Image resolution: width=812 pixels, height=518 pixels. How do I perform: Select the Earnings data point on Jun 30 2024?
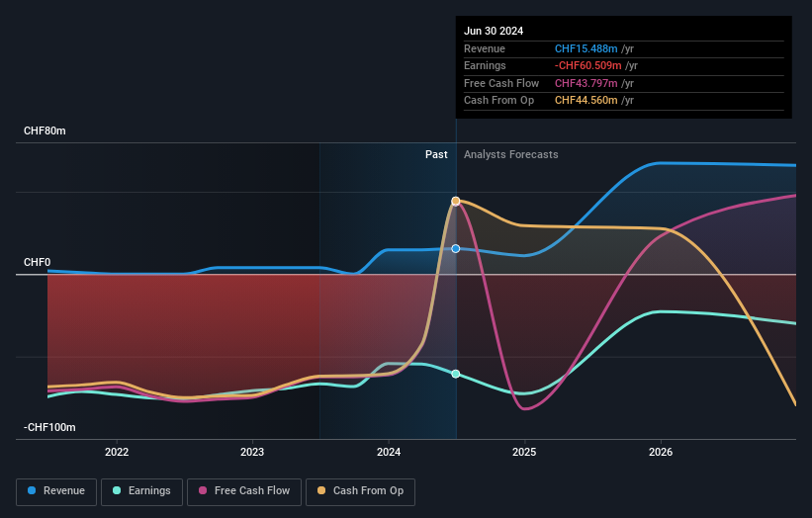tap(456, 374)
